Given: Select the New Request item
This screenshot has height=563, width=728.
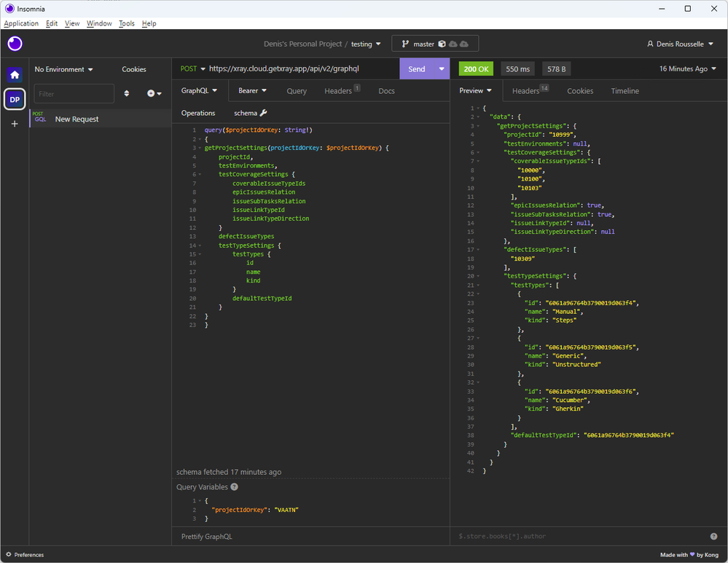Looking at the screenshot, I should click(101, 119).
